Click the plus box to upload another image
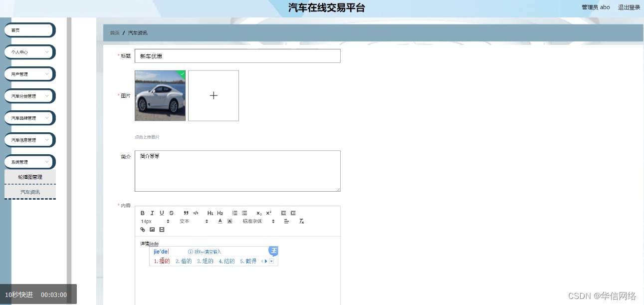Screen dimensions: 644x305 [214, 95]
